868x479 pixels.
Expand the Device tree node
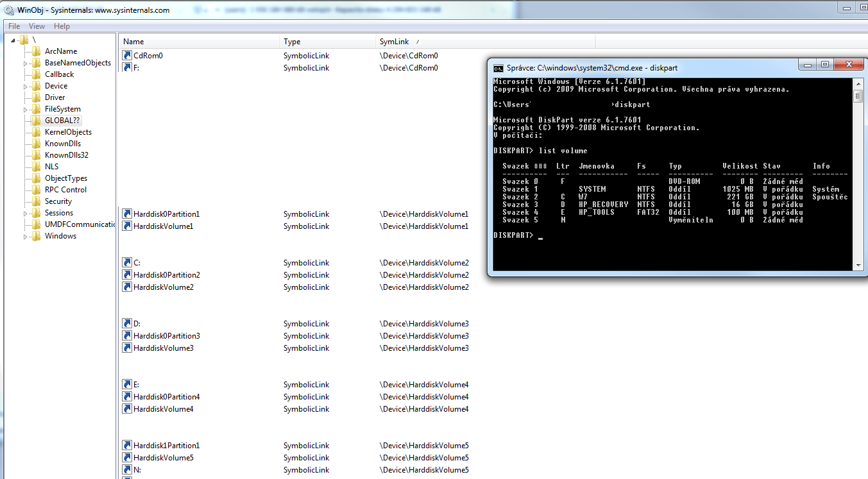coord(26,86)
